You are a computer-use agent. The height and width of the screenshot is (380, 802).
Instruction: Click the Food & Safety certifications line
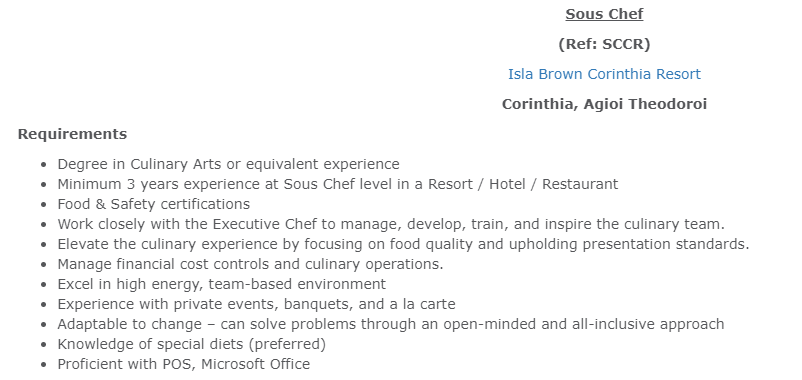(153, 204)
